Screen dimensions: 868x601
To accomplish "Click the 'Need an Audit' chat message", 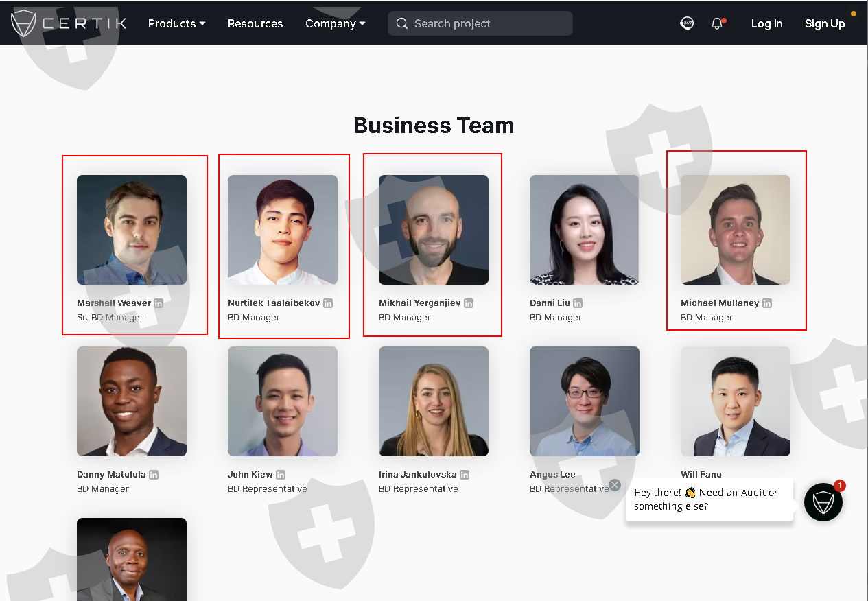I will point(709,499).
